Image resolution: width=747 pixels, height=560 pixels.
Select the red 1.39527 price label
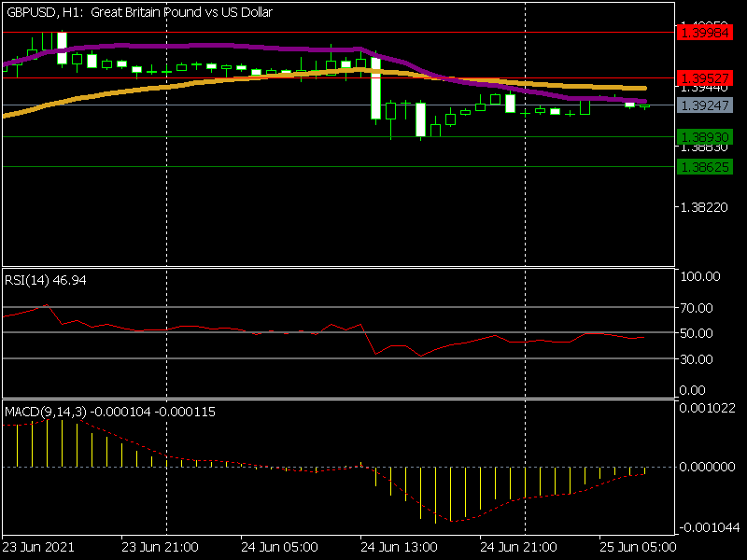[705, 78]
